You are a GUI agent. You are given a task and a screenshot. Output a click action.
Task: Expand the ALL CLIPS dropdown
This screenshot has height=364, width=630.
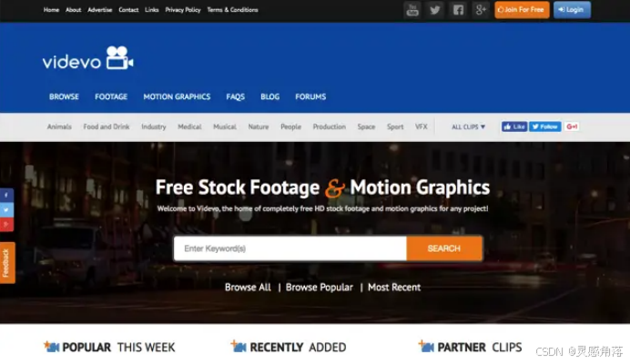tap(469, 127)
